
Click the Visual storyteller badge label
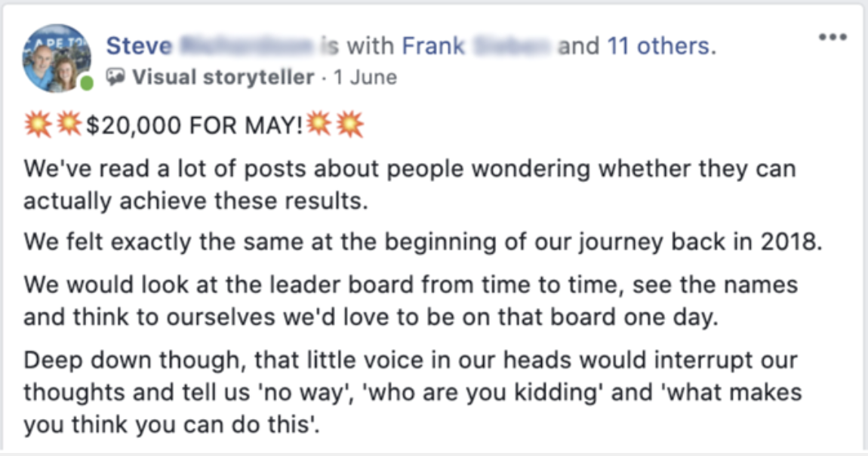tap(223, 78)
